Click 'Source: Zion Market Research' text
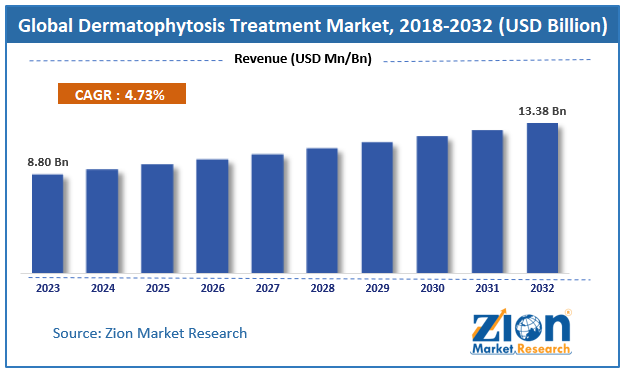Image resolution: width=624 pixels, height=374 pixels. point(150,333)
